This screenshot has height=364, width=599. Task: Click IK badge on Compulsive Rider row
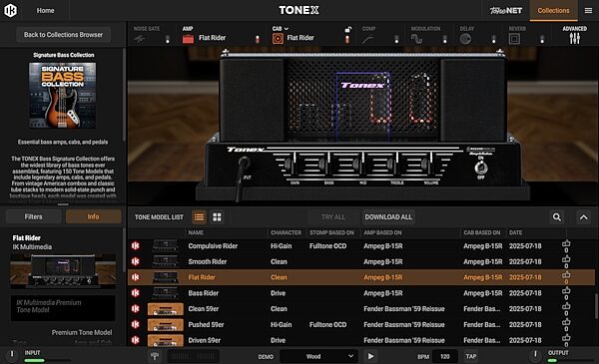135,246
